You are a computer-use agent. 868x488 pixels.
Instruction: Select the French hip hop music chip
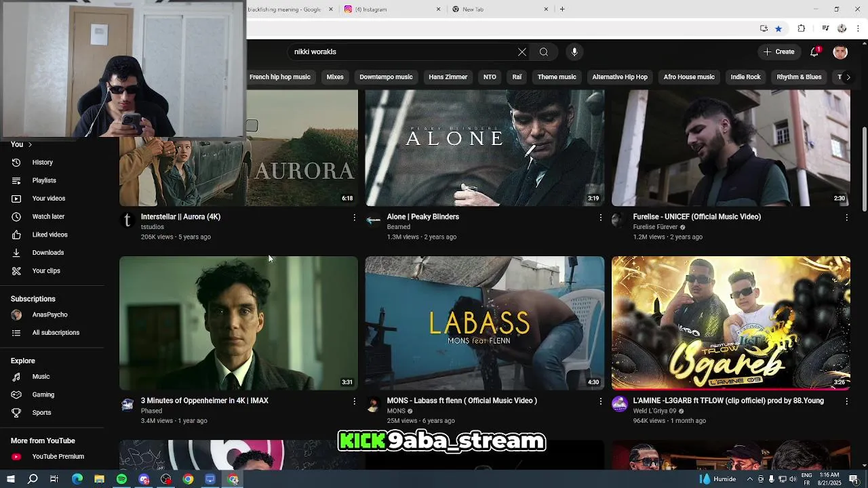pos(279,77)
